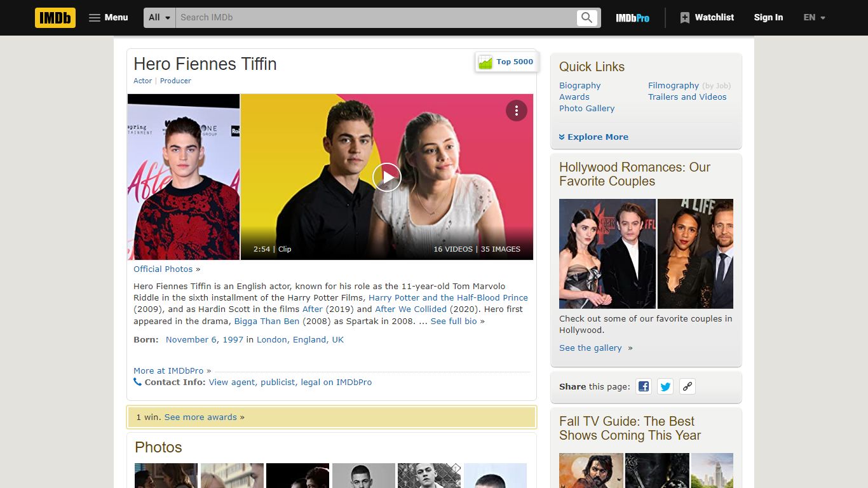Open the 35 IMAGES link
This screenshot has height=488, width=868.
(x=501, y=249)
